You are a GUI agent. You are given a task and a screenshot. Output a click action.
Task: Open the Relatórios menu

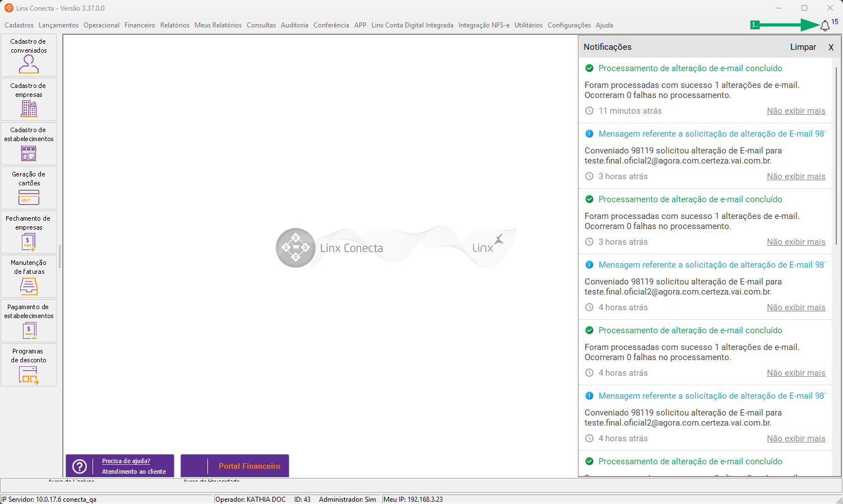pos(175,25)
